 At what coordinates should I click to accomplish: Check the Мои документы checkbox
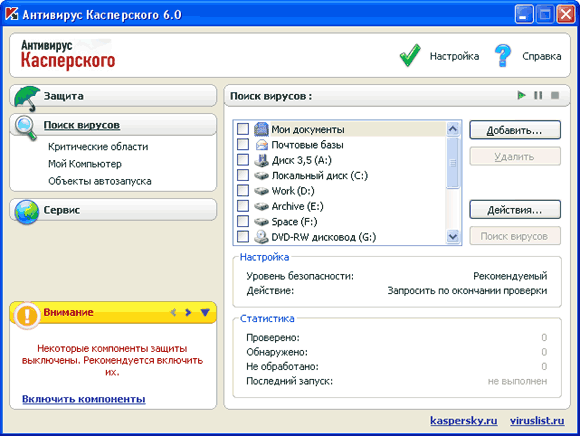[243, 129]
